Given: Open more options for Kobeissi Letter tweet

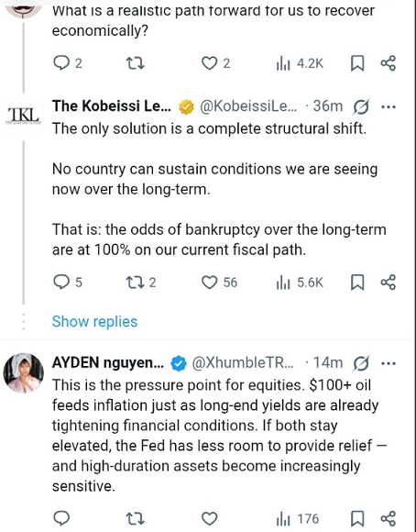Looking at the screenshot, I should click(x=389, y=107).
